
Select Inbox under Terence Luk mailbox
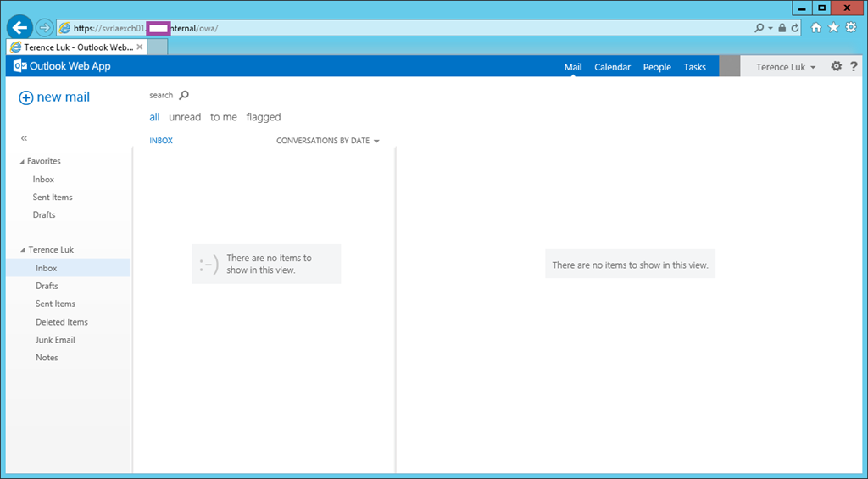click(x=68, y=268)
